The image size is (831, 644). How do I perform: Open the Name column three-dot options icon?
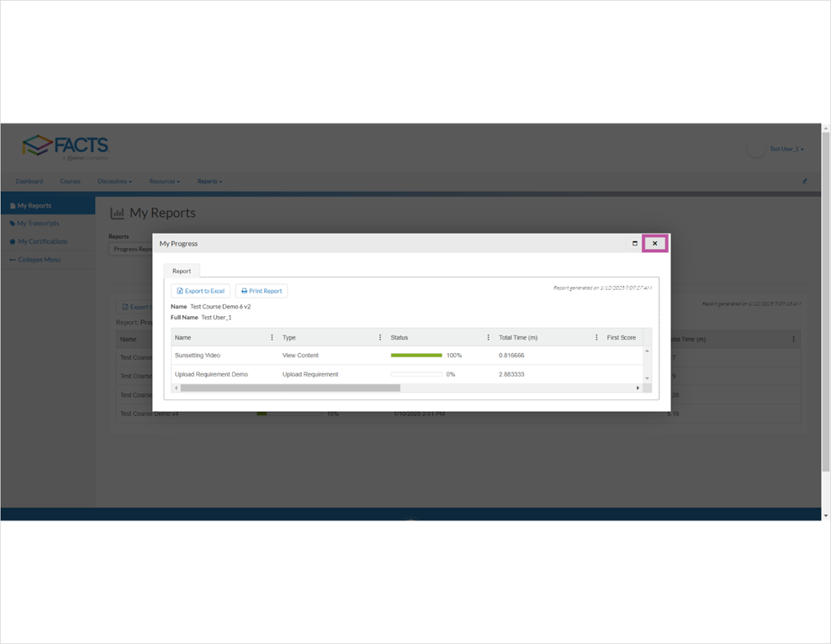pyautogui.click(x=271, y=336)
